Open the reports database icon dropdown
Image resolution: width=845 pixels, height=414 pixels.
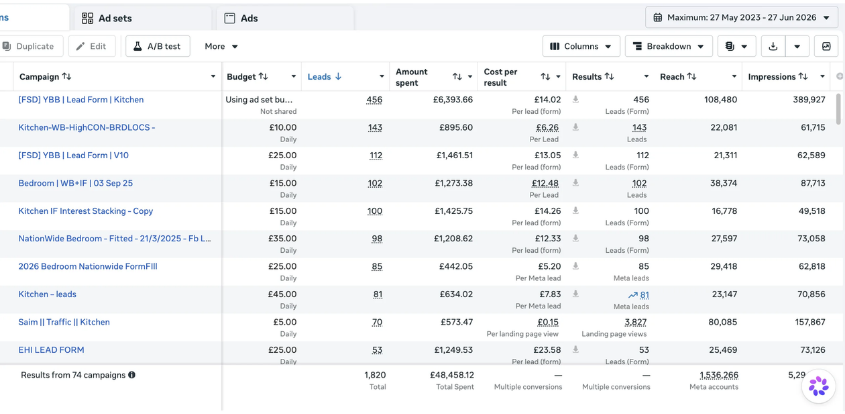coord(736,46)
